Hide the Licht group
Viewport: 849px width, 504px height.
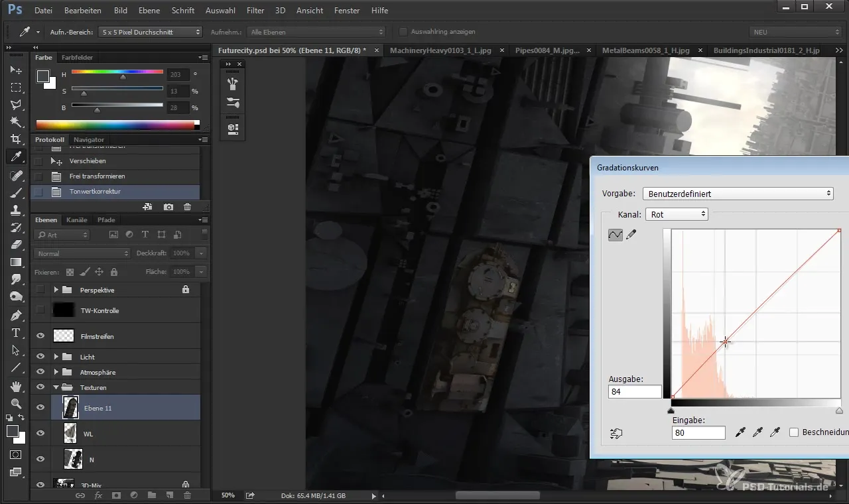point(40,357)
